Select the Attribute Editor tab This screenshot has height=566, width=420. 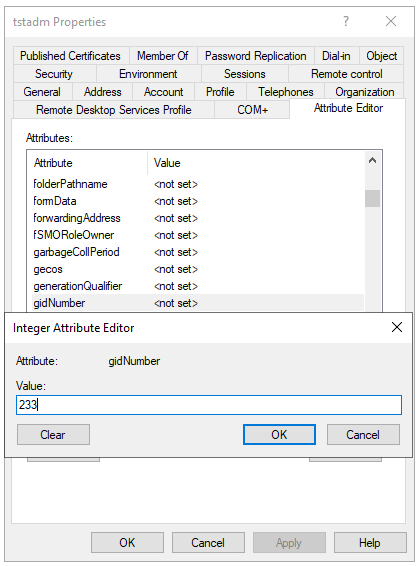pyautogui.click(x=348, y=108)
